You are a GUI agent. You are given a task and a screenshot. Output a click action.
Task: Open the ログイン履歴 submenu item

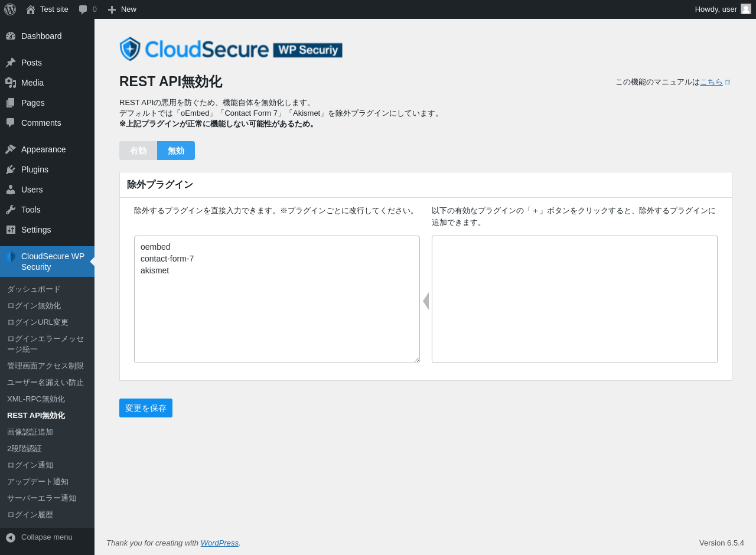point(47,515)
